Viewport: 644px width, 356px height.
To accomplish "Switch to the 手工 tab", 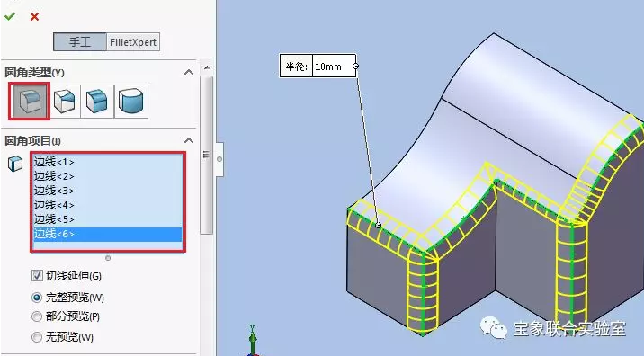I will pyautogui.click(x=80, y=42).
